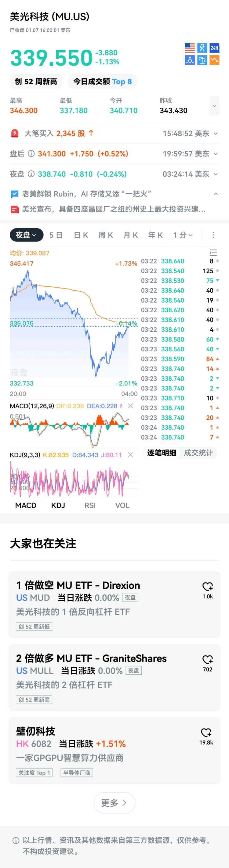Screen dimensions: 229x868
Task: Open the 1分 interval dropdown
Action: point(183,235)
